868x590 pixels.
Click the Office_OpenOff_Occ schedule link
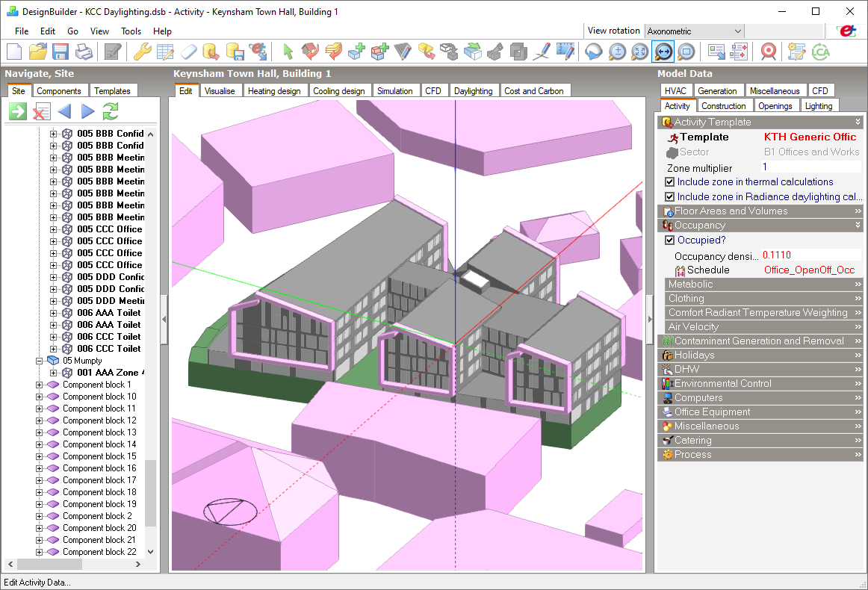coord(809,270)
